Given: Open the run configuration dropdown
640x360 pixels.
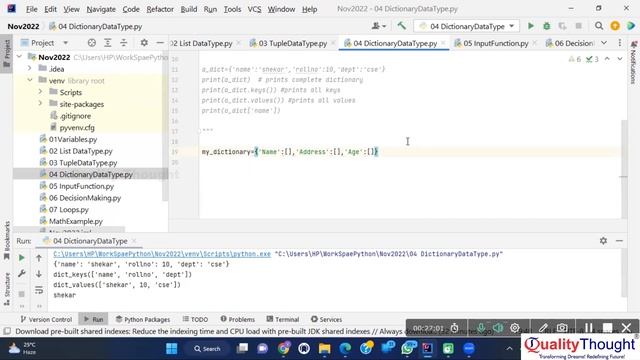Looking at the screenshot, I should point(467,26).
